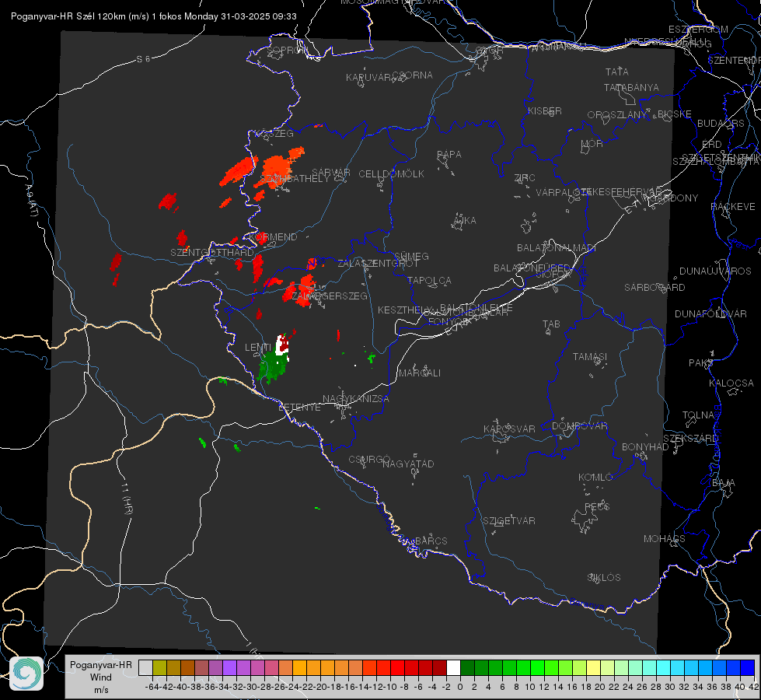
Task: Select the CELLDOMOLK label
Action: [392, 174]
